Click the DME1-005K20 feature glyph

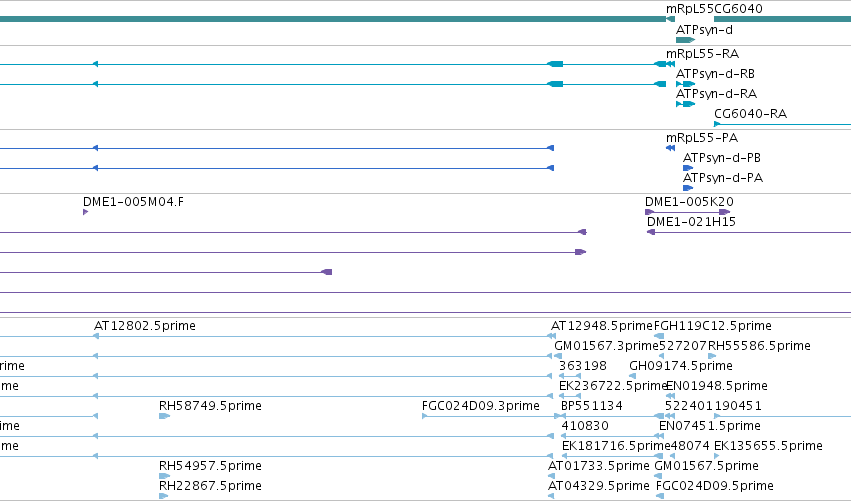[688, 212]
